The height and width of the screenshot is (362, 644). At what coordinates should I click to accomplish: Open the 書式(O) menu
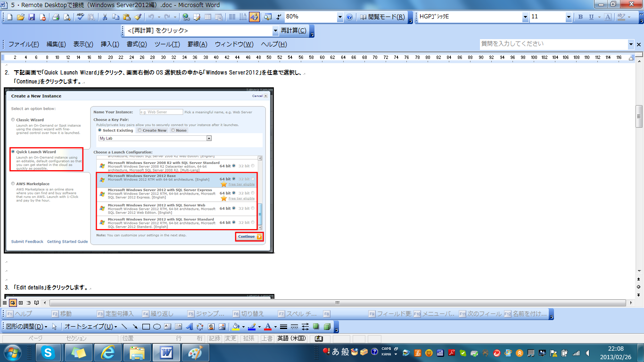pos(137,44)
